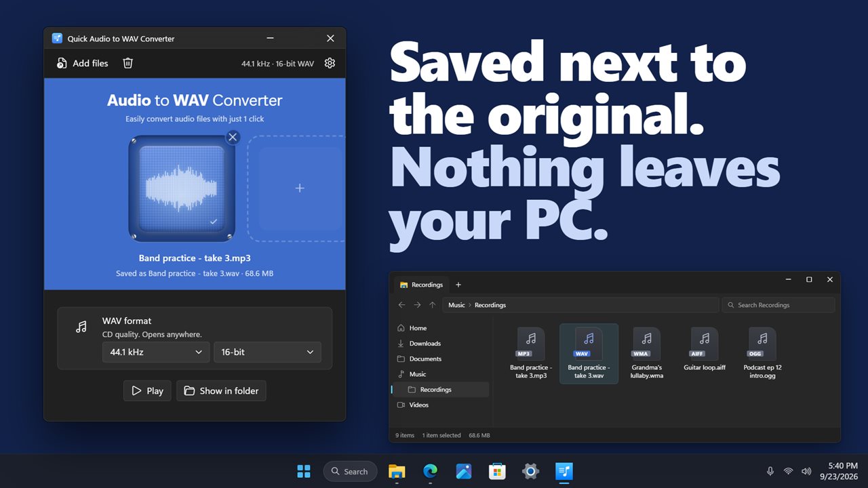This screenshot has height=488, width=868.
Task: Click the taskbar Search box
Action: [350, 471]
